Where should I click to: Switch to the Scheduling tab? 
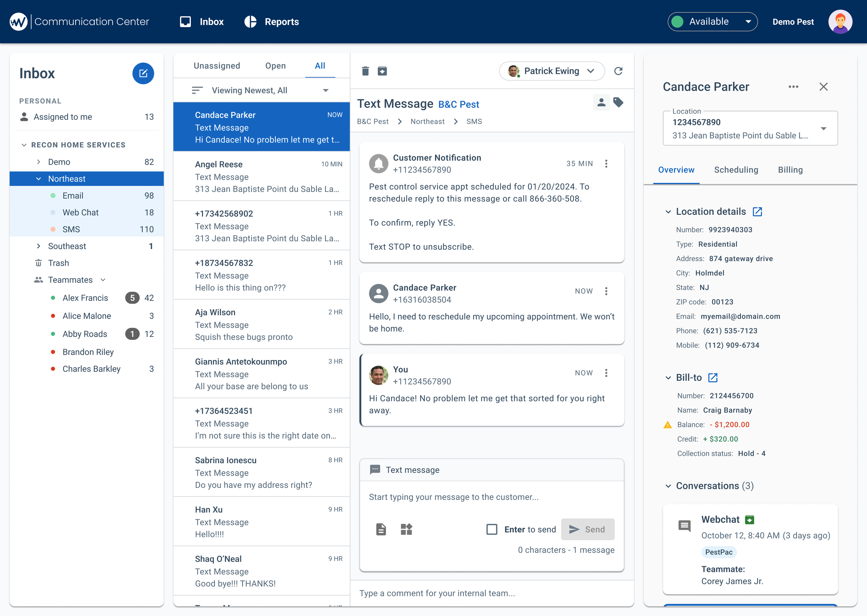(x=736, y=170)
